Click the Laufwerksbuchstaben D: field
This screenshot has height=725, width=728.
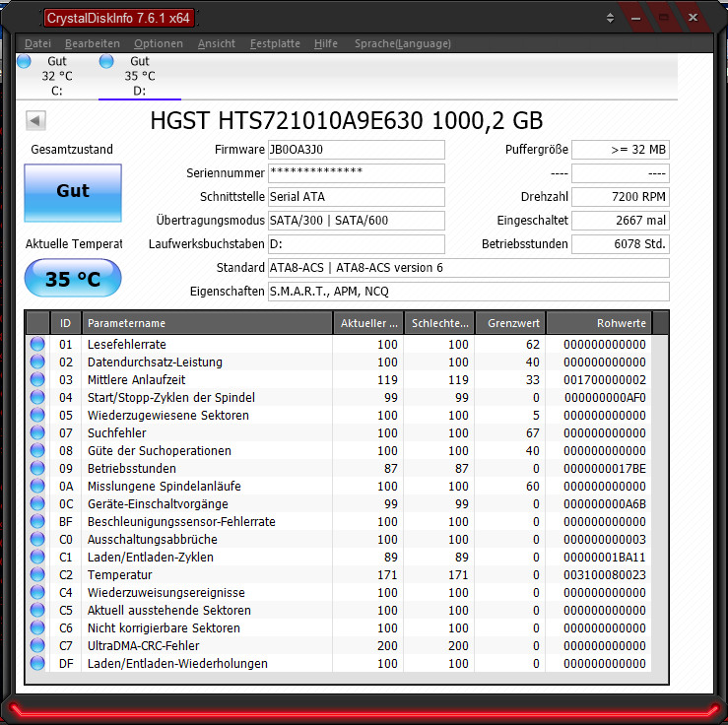coord(356,244)
